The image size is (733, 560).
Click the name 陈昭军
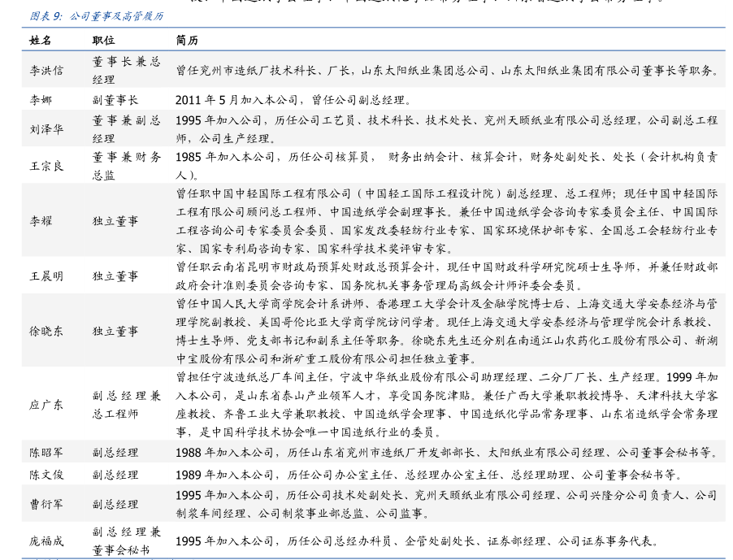click(x=46, y=453)
